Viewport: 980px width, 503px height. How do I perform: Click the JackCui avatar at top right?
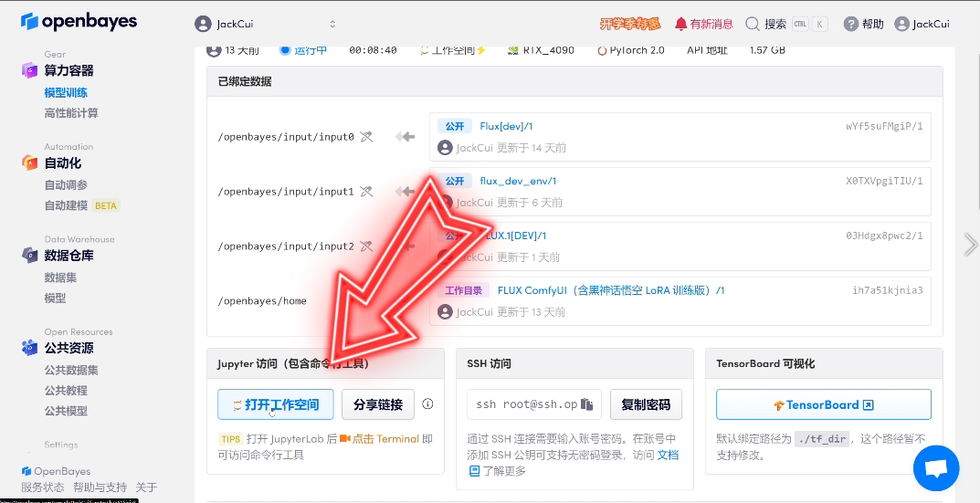pyautogui.click(x=901, y=24)
